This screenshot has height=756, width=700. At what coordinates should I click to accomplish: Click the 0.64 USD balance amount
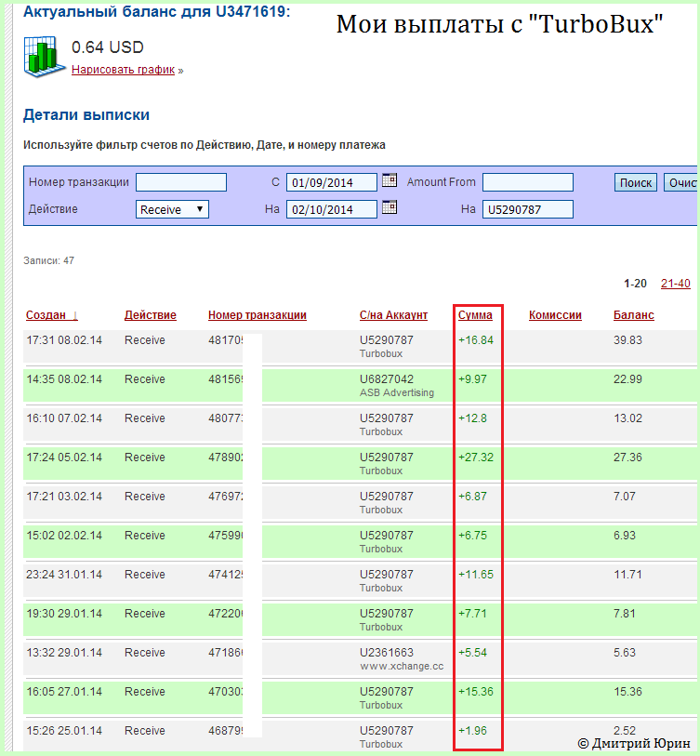tap(108, 47)
